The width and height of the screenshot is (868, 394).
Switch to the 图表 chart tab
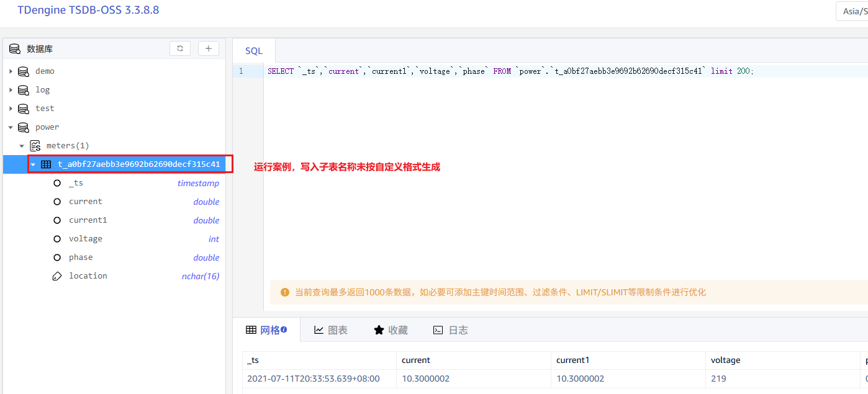coord(331,330)
